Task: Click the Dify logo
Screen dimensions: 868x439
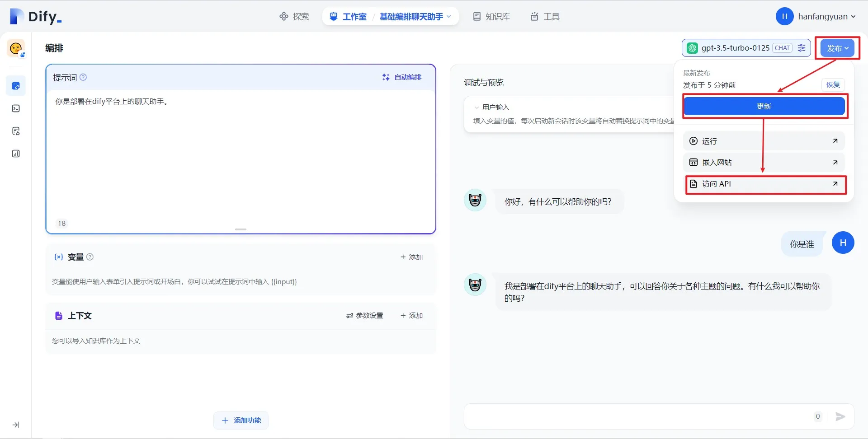Action: [x=36, y=17]
